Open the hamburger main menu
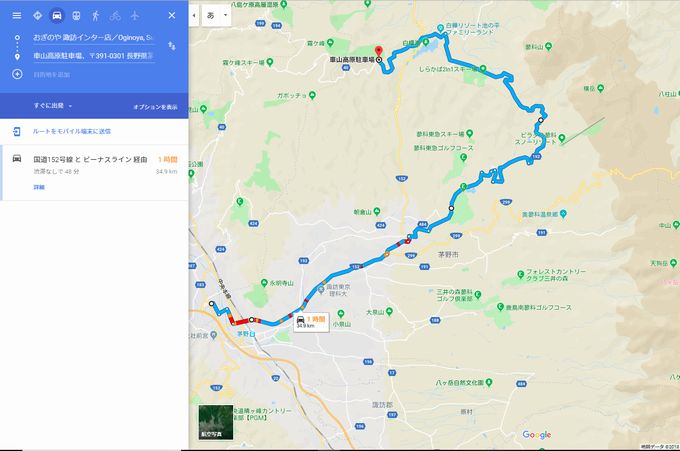The image size is (680, 451). [17, 16]
